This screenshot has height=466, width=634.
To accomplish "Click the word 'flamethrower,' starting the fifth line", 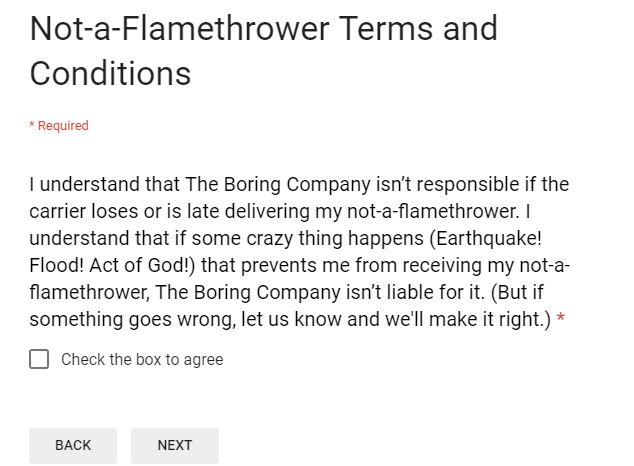I will tap(89, 292).
